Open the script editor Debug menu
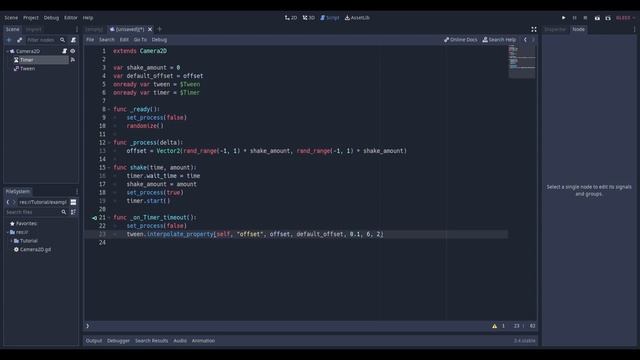Image resolution: width=640 pixels, height=360 pixels. (x=159, y=40)
